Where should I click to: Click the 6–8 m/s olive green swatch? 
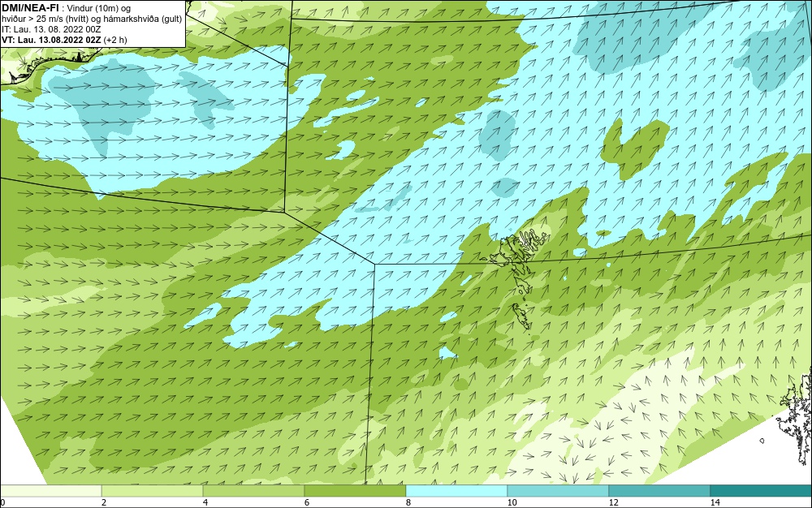(356, 491)
